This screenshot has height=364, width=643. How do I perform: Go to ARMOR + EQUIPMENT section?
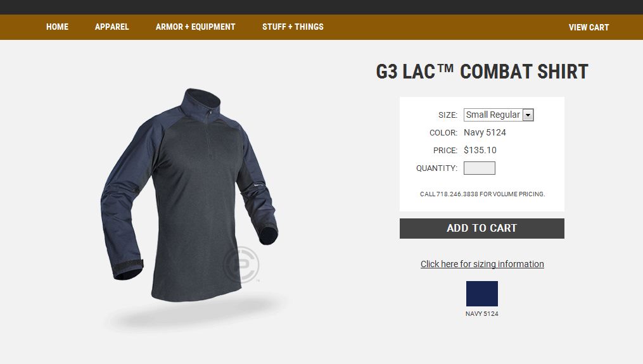(195, 27)
